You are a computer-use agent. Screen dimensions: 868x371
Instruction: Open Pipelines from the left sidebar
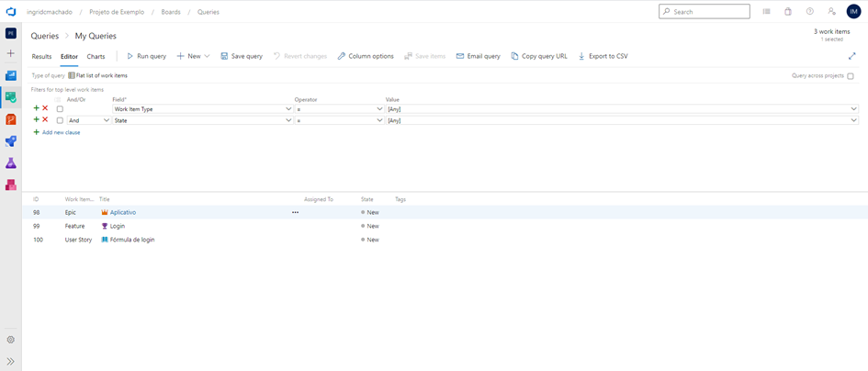[11, 141]
